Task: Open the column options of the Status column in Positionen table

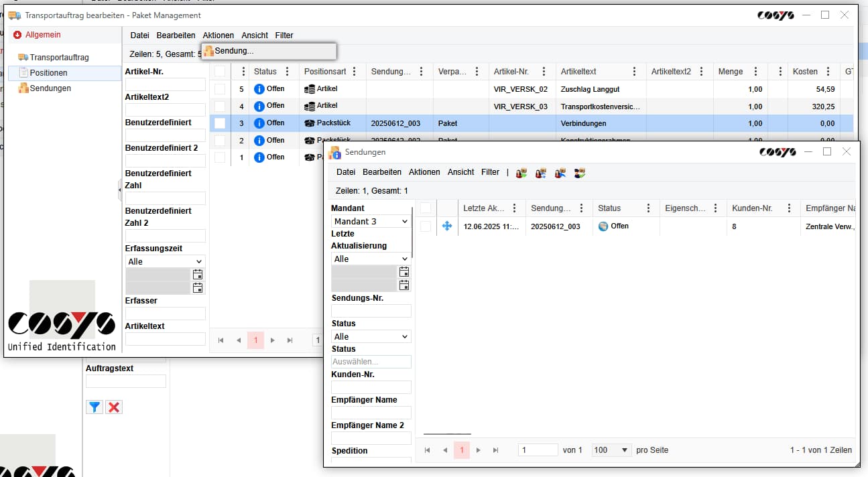Action: (x=288, y=72)
